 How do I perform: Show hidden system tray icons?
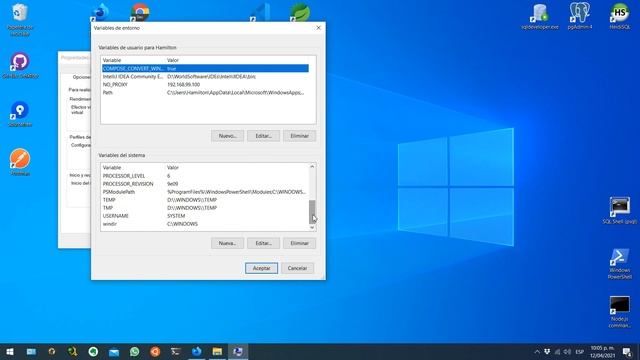pyautogui.click(x=537, y=351)
